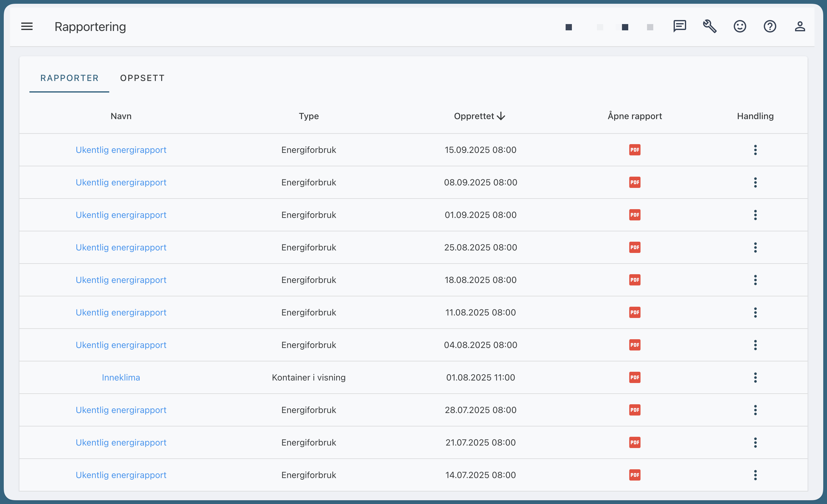Open the user account icon
The image size is (827, 504).
(800, 26)
